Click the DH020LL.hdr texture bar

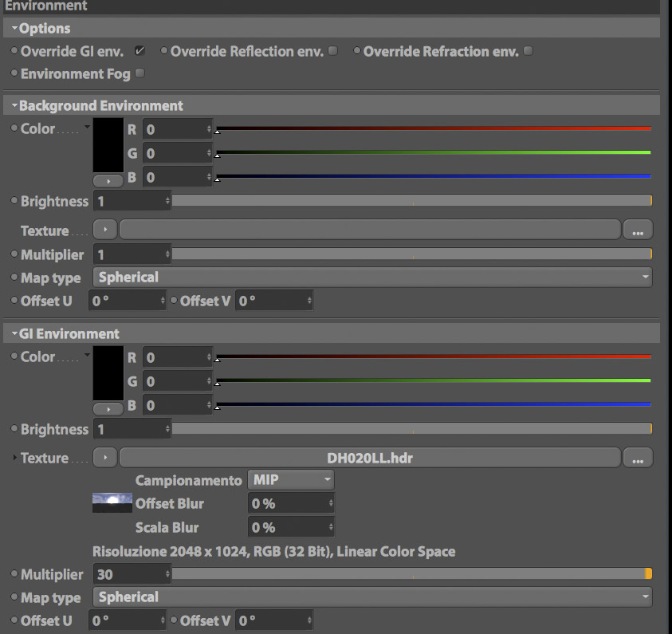(x=370, y=458)
